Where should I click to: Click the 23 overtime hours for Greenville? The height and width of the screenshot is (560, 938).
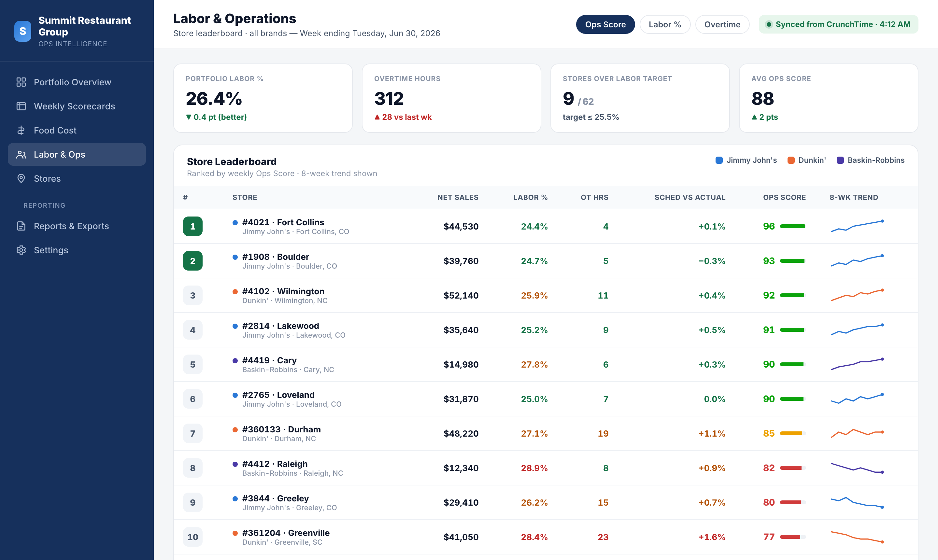[x=603, y=537]
